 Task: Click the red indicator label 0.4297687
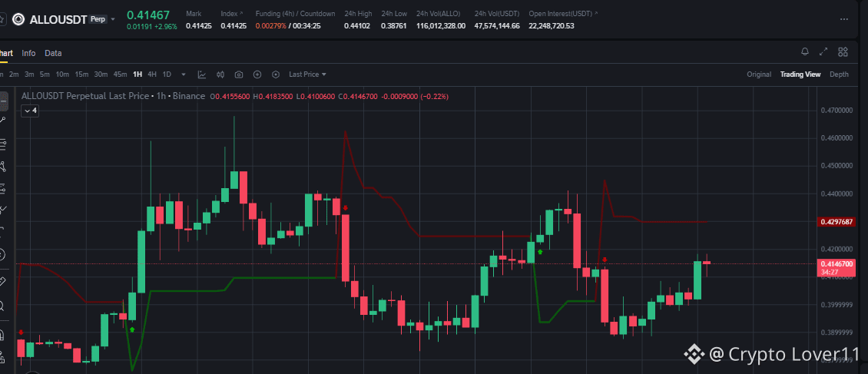point(837,222)
